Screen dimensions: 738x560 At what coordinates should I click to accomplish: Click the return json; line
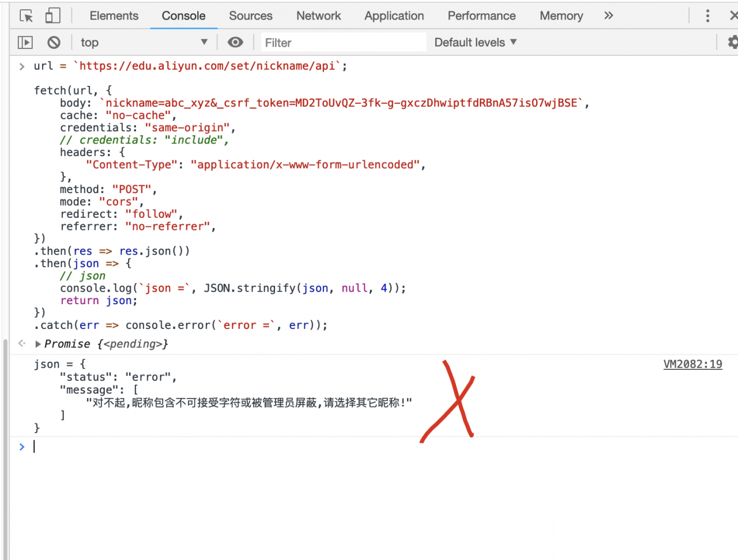[99, 301]
